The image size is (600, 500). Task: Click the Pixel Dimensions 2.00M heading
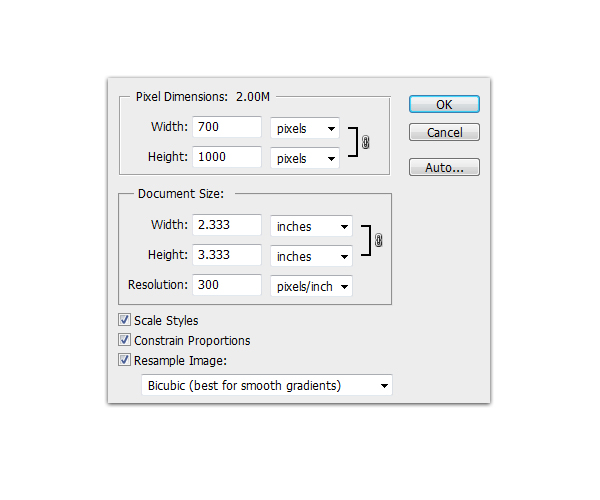[x=204, y=98]
